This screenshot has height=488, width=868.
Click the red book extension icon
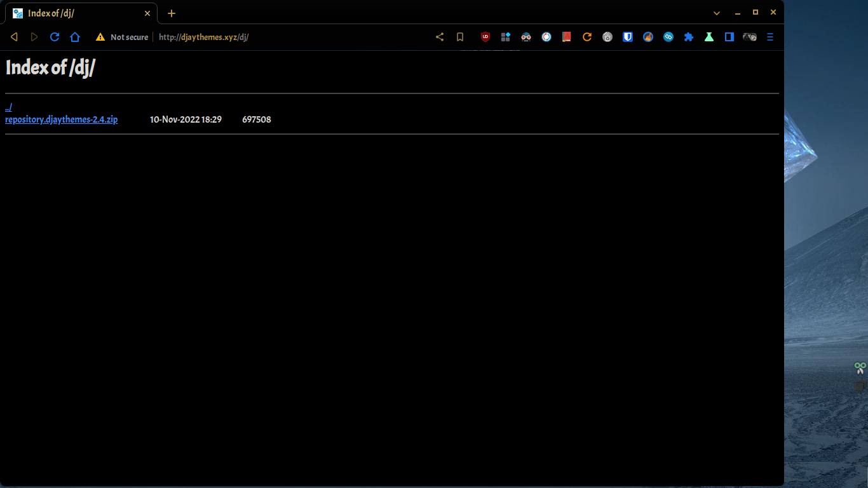point(567,37)
